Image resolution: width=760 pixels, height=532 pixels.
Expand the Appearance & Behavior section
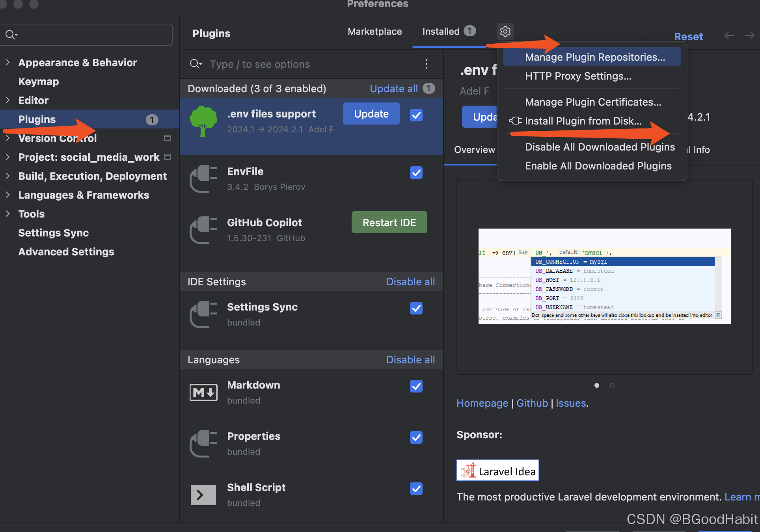[7, 62]
